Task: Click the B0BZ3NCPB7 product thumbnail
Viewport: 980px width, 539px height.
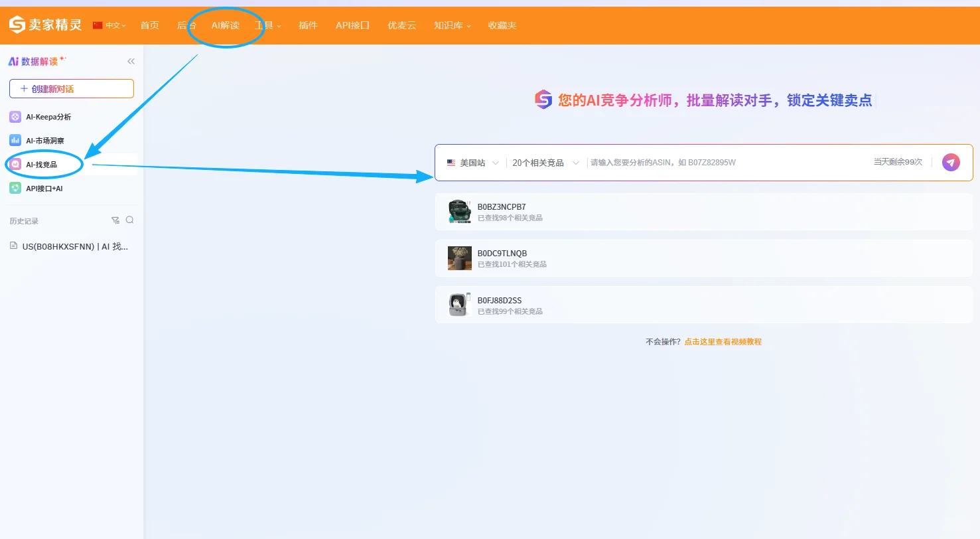Action: pyautogui.click(x=459, y=212)
